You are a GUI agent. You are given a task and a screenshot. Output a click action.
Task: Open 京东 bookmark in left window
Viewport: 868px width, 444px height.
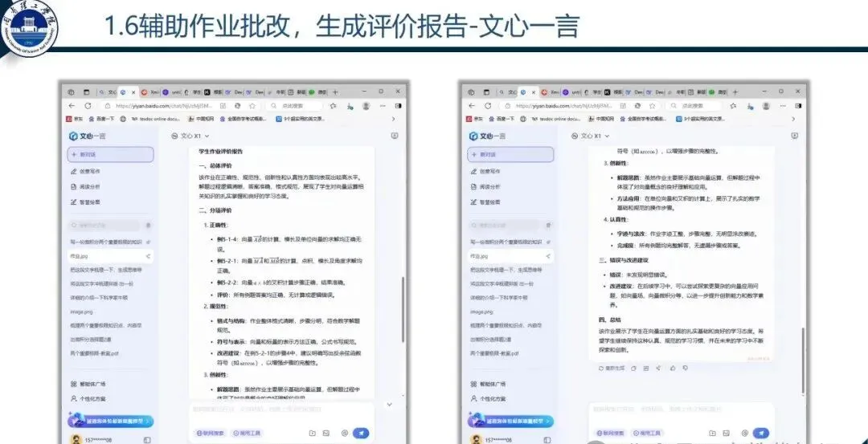[x=75, y=119]
